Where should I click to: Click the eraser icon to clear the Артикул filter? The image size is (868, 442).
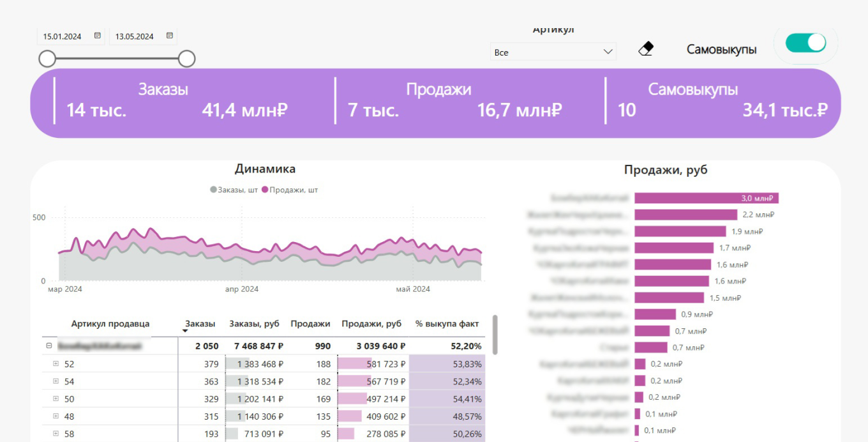click(x=645, y=48)
